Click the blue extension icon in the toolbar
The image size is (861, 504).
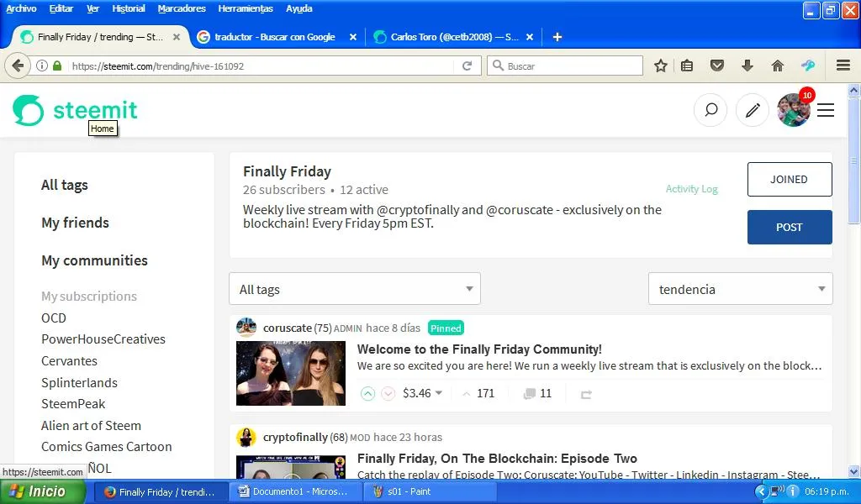pyautogui.click(x=808, y=66)
